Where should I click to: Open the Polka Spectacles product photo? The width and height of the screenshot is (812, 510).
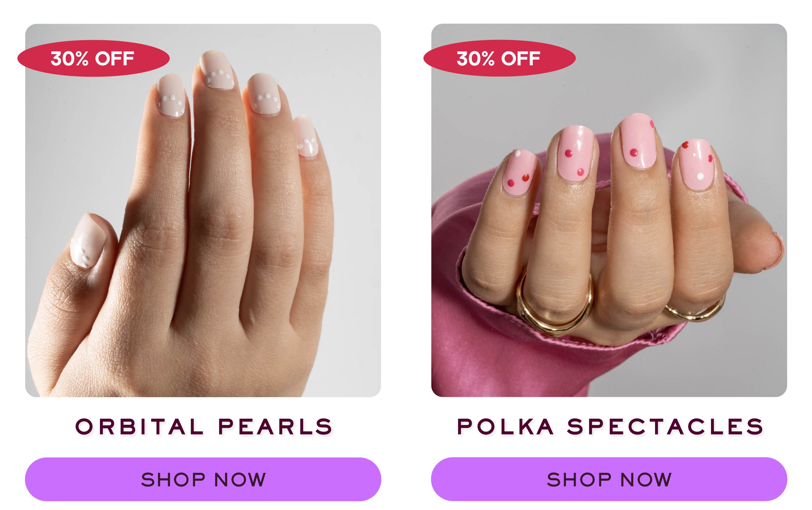(x=609, y=210)
